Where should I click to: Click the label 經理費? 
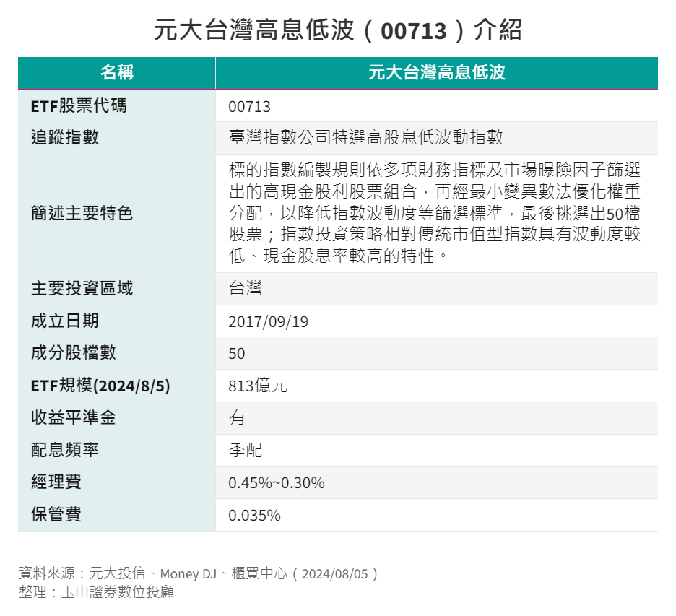[56, 482]
